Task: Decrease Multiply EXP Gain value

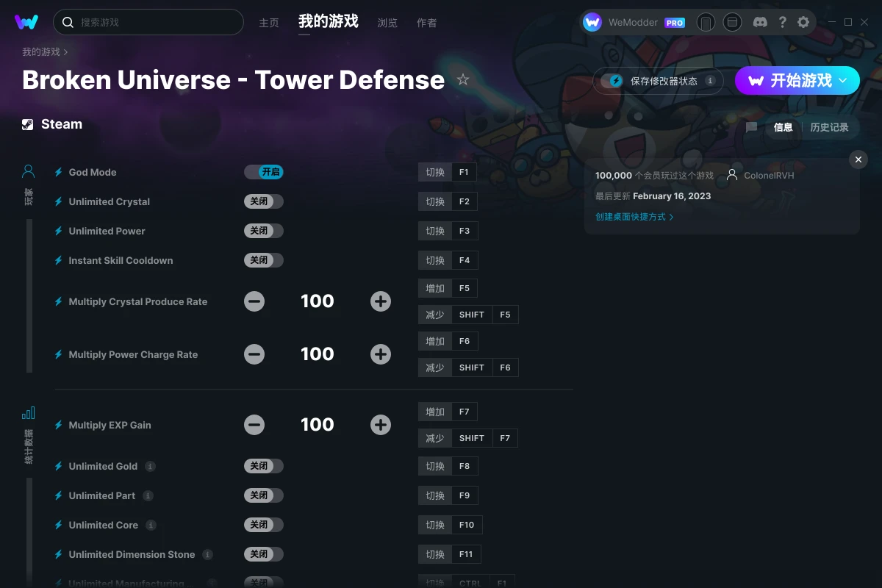Action: coord(254,425)
